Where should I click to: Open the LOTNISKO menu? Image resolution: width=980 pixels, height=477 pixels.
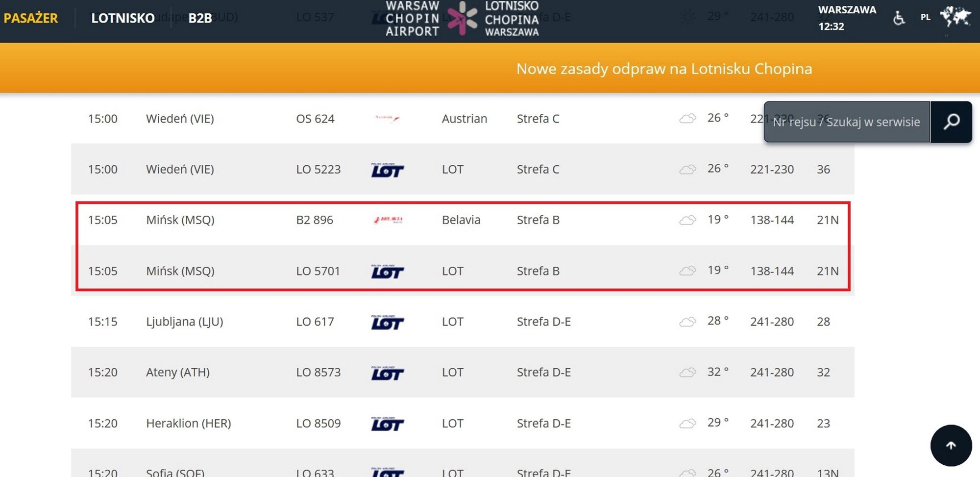pos(123,18)
